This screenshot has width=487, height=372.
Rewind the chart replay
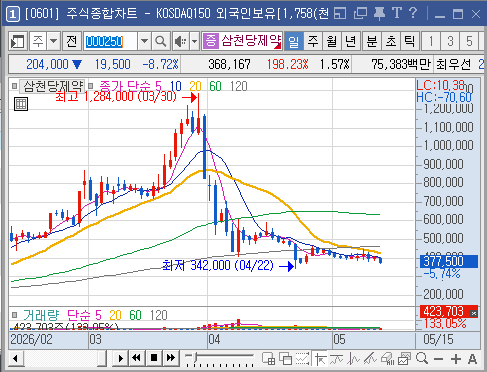coord(136,359)
